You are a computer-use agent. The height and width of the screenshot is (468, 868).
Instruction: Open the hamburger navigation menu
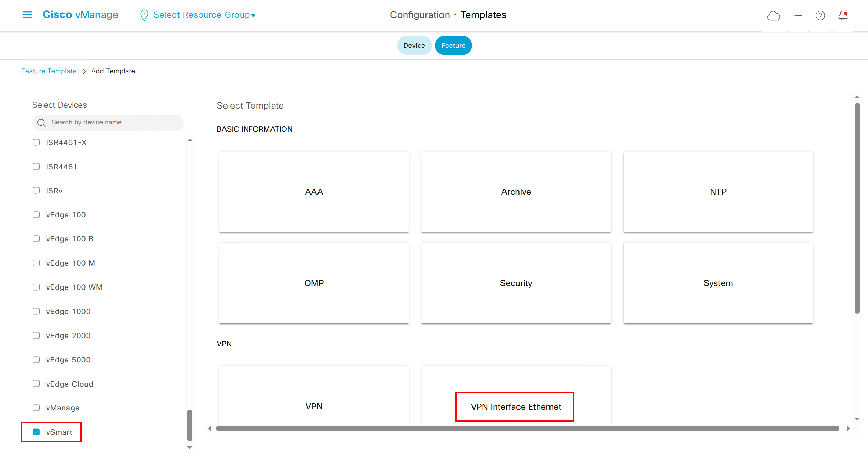point(27,15)
